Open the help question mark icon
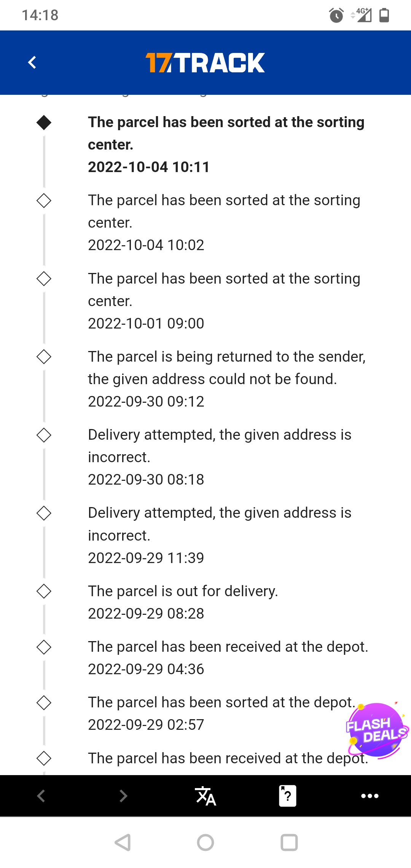This screenshot has height=868, width=411. 288,796
